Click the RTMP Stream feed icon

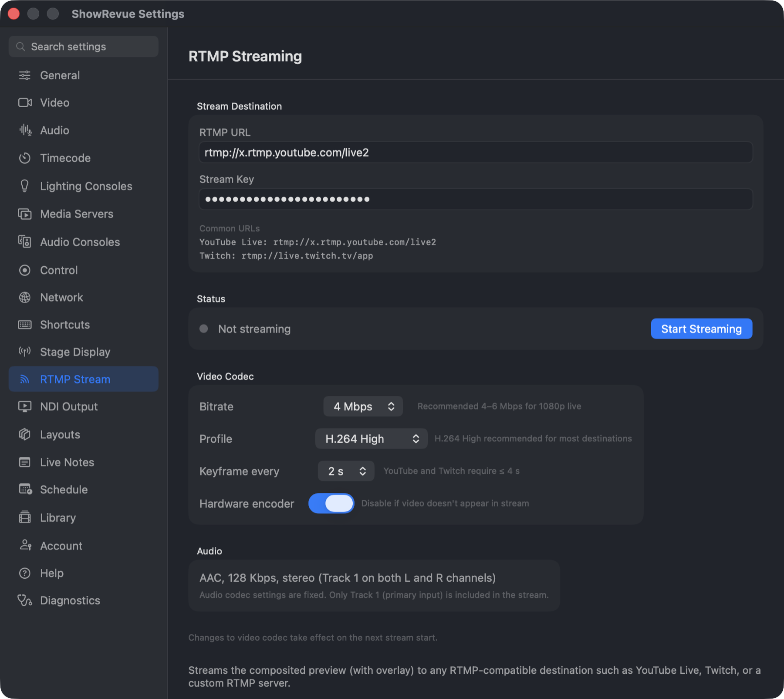(x=25, y=379)
